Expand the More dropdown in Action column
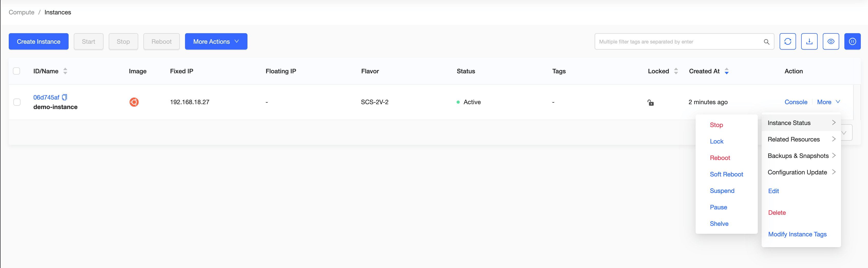The width and height of the screenshot is (868, 268). [x=828, y=102]
